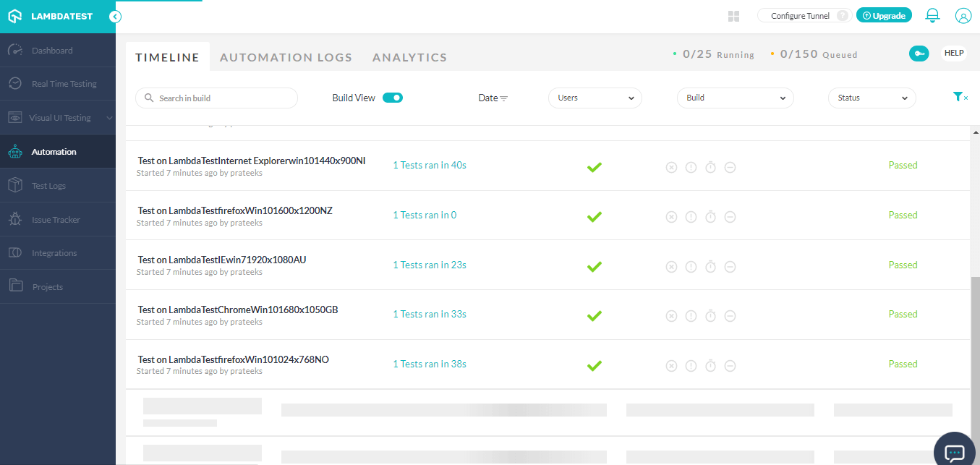Screen dimensions: 980x465
Task: Open the Analytics tab
Action: click(x=409, y=56)
